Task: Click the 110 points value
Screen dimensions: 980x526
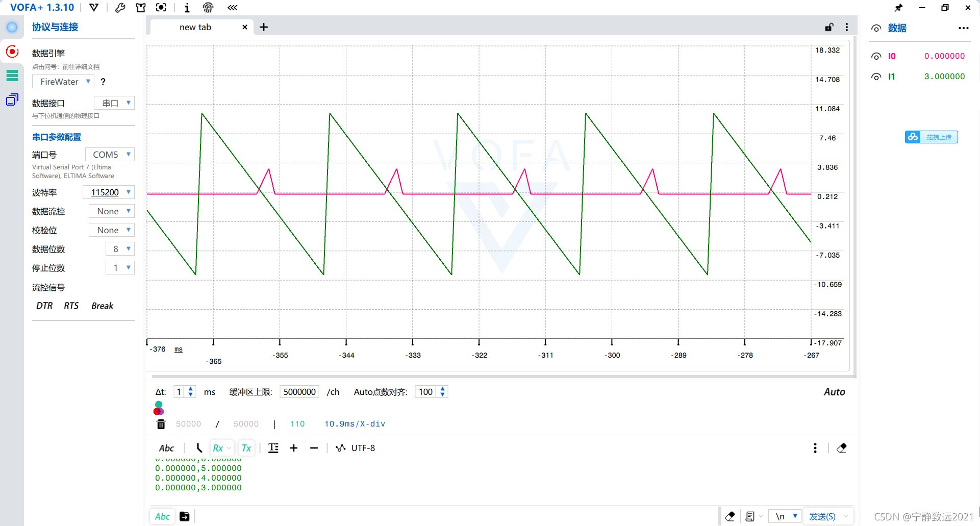Action: pos(297,424)
